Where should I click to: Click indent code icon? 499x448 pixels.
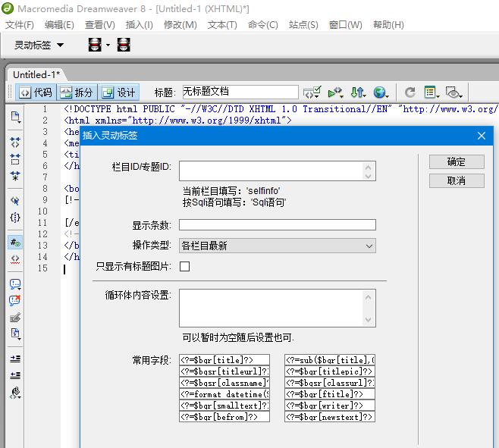(15, 359)
